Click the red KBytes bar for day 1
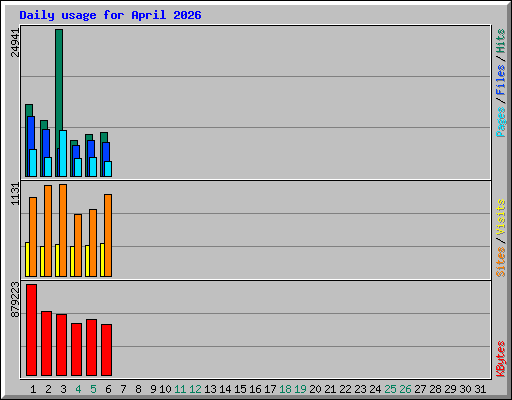 [x=31, y=330]
